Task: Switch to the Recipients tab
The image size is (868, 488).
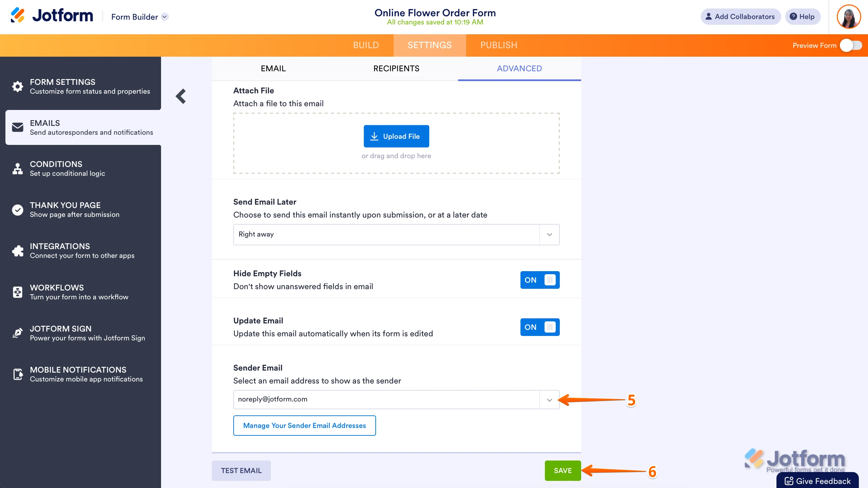Action: (396, 68)
